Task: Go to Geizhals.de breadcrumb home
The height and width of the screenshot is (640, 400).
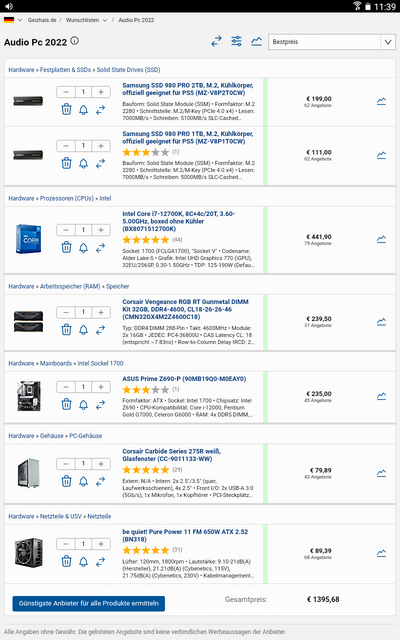Action: pos(42,20)
